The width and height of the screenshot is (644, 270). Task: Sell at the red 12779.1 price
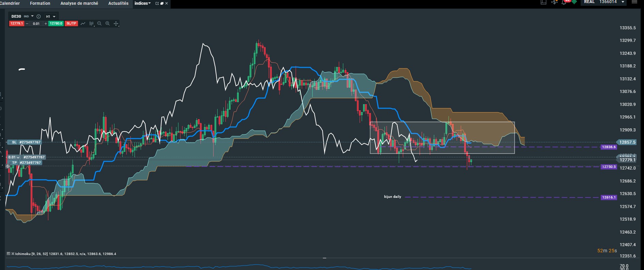(x=17, y=23)
